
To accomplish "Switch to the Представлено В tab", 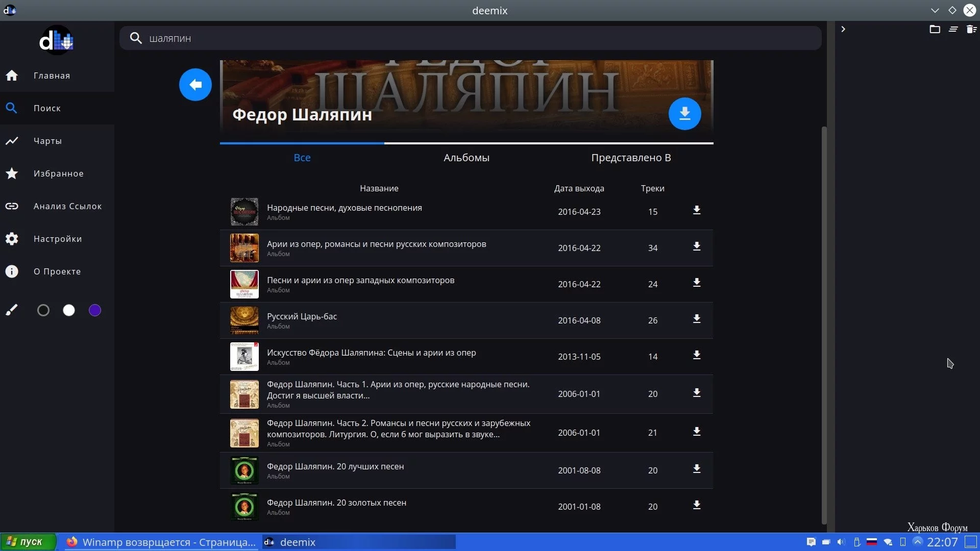I will coord(631,158).
